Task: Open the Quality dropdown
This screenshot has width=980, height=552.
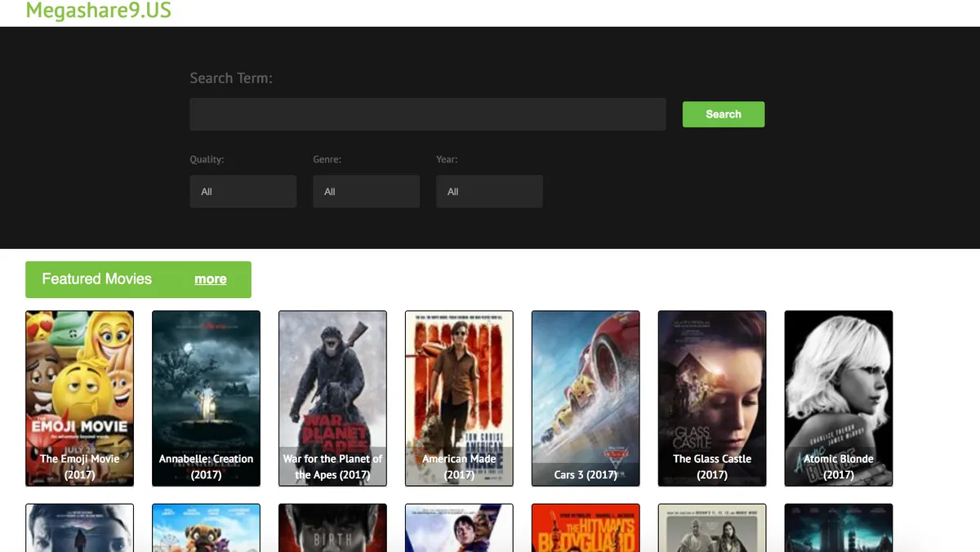Action: [x=243, y=191]
